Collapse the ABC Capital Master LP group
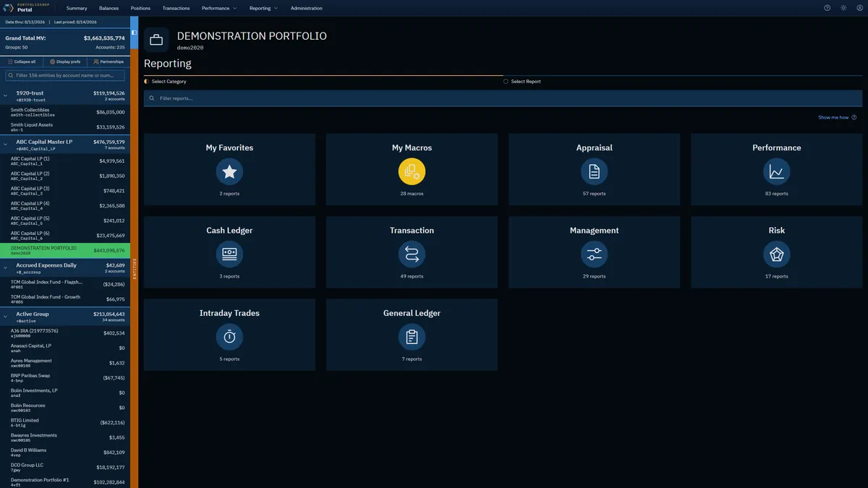Screen dimensions: 868x488 point(6,145)
